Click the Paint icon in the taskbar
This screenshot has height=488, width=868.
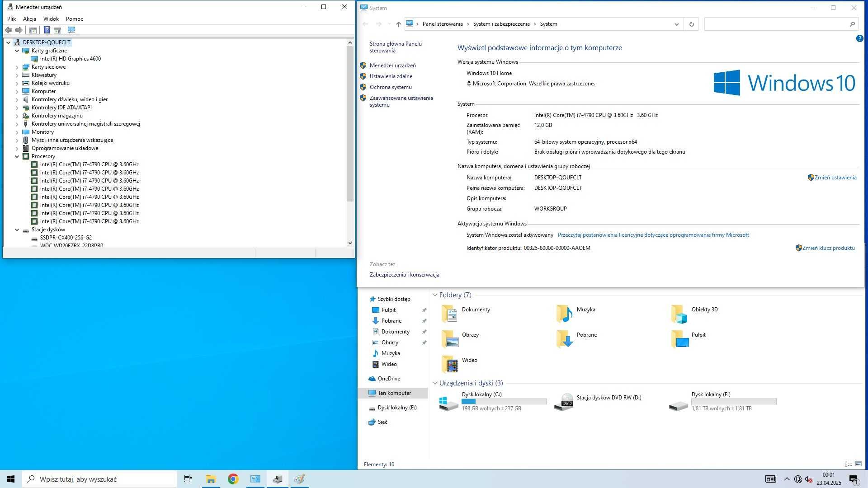pos(300,479)
